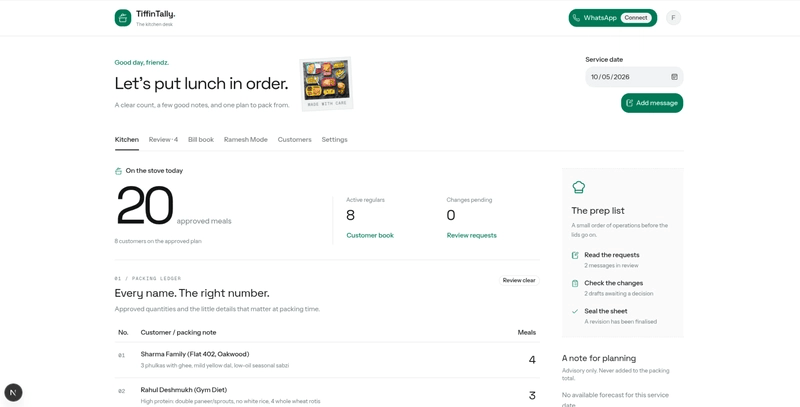Select the Kitchen tab
Screen dimensions: 800x407
click(127, 140)
